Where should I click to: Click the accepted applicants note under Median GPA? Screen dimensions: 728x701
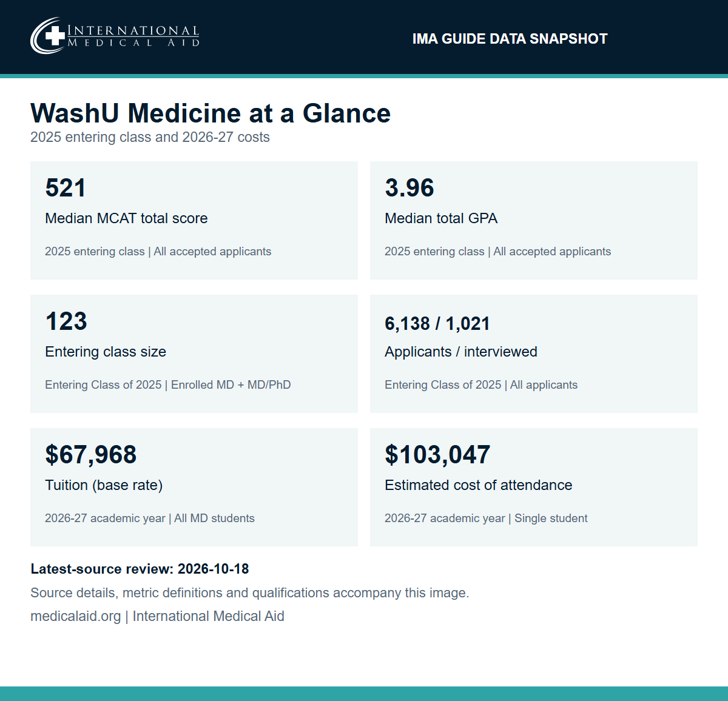point(497,252)
